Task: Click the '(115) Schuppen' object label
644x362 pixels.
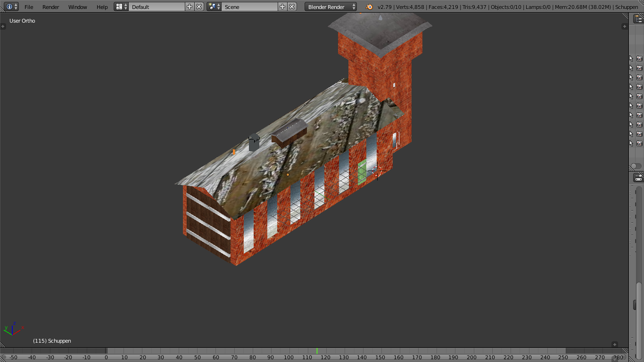Action: 52,341
